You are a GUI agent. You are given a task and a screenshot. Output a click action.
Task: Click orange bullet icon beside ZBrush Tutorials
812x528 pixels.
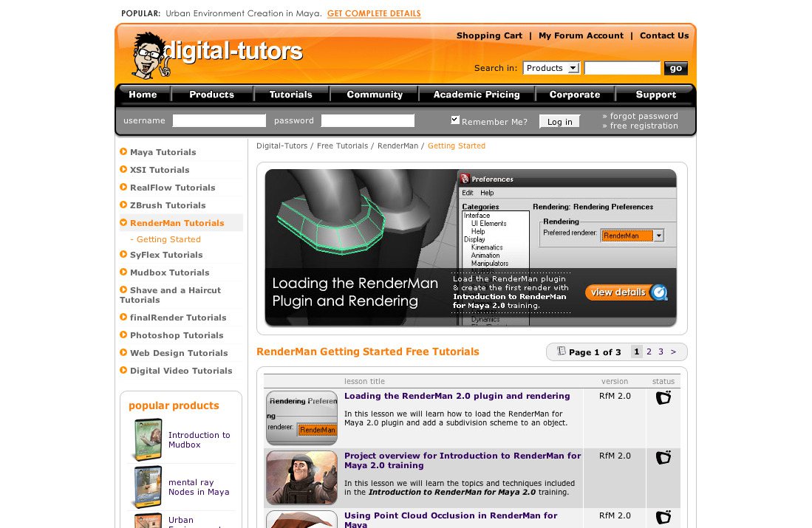click(123, 205)
